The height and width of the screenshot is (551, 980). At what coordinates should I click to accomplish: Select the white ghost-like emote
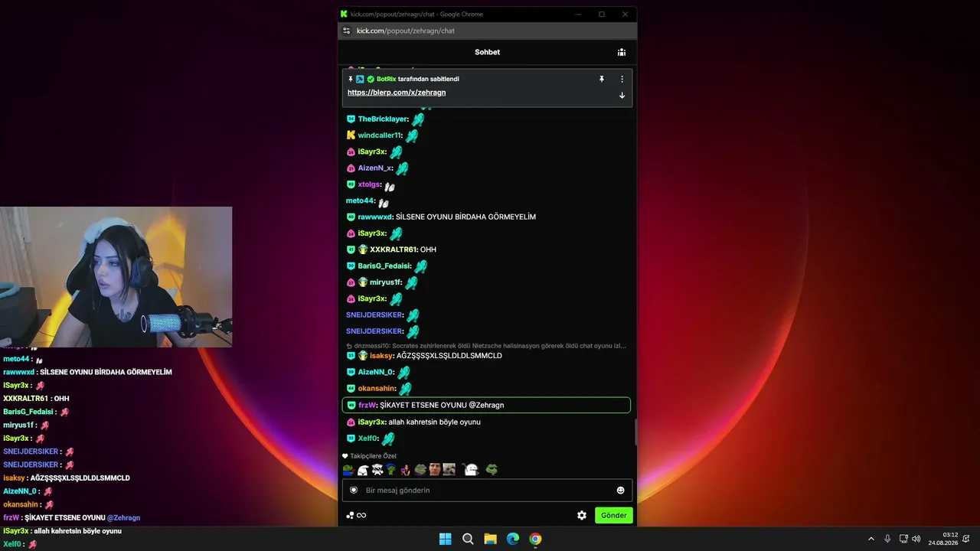[x=470, y=469]
